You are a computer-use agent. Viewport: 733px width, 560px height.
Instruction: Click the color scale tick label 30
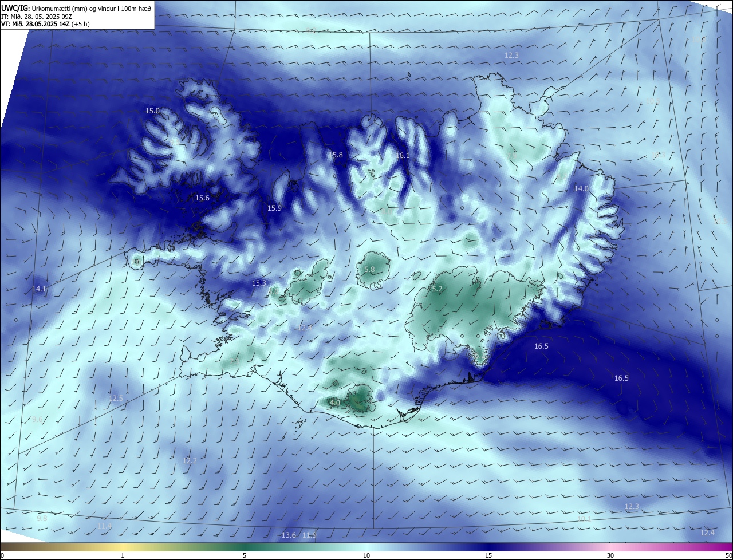pos(610,556)
